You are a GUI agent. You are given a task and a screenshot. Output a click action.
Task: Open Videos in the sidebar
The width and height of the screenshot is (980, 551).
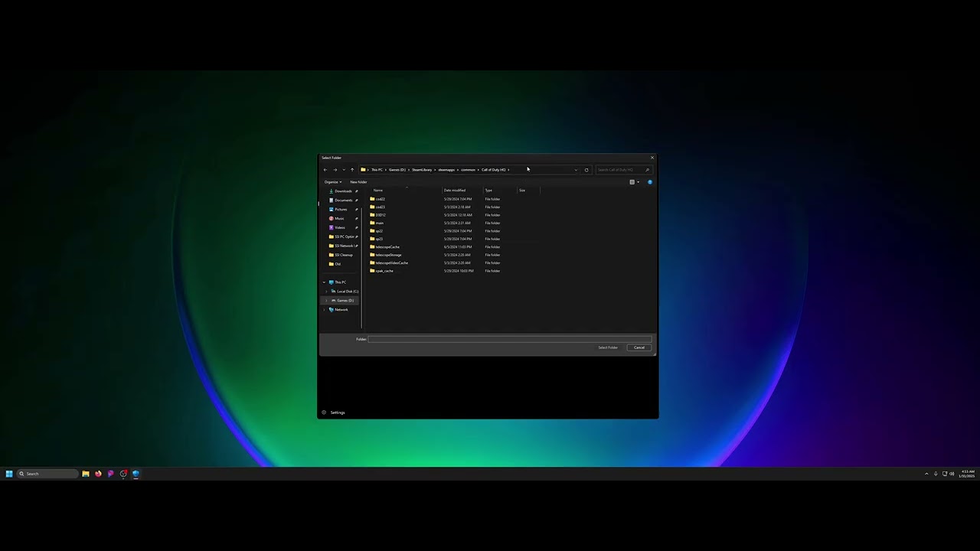click(340, 228)
